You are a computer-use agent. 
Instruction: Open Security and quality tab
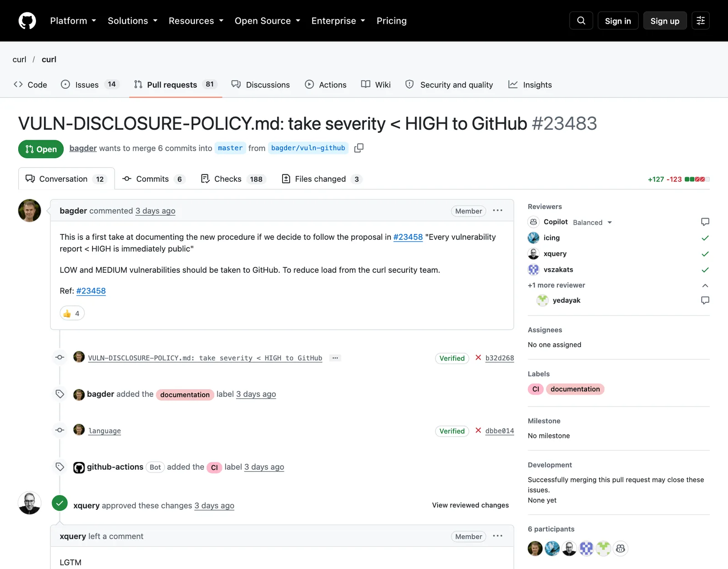(449, 85)
